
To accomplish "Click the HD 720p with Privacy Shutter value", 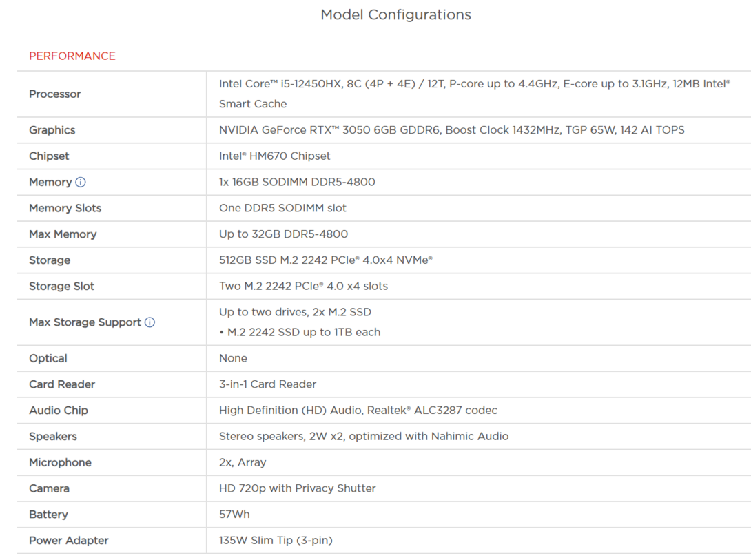I will 297,488.
